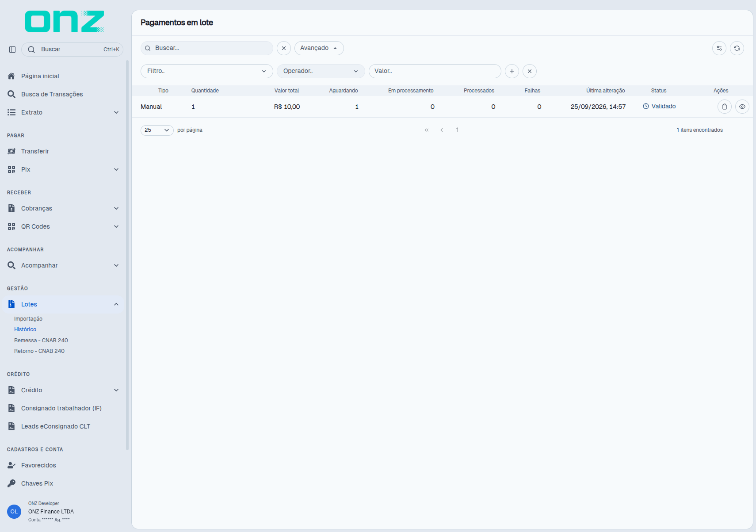This screenshot has width=756, height=532.
Task: Open Leads eConsignado CLT
Action: click(63, 426)
